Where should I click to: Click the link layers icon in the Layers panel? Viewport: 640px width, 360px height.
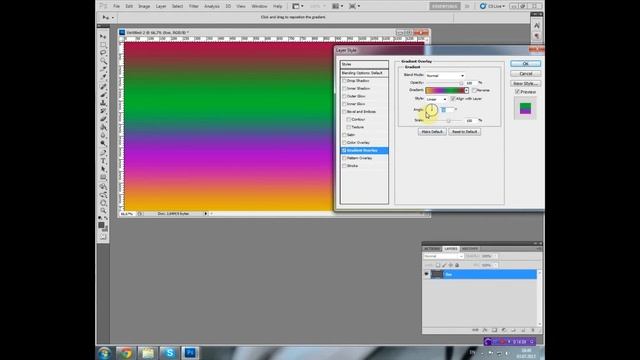475,330
